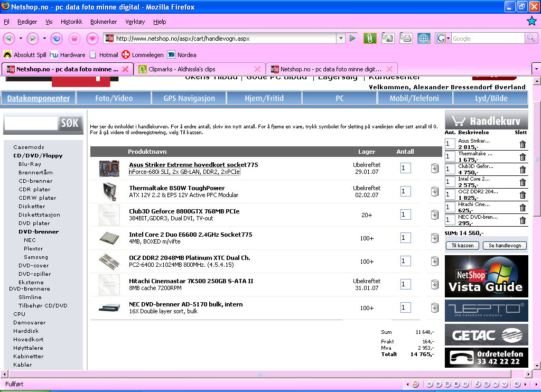Open the Asus Striker Extreme product link
The height and width of the screenshot is (392, 541).
193,165
